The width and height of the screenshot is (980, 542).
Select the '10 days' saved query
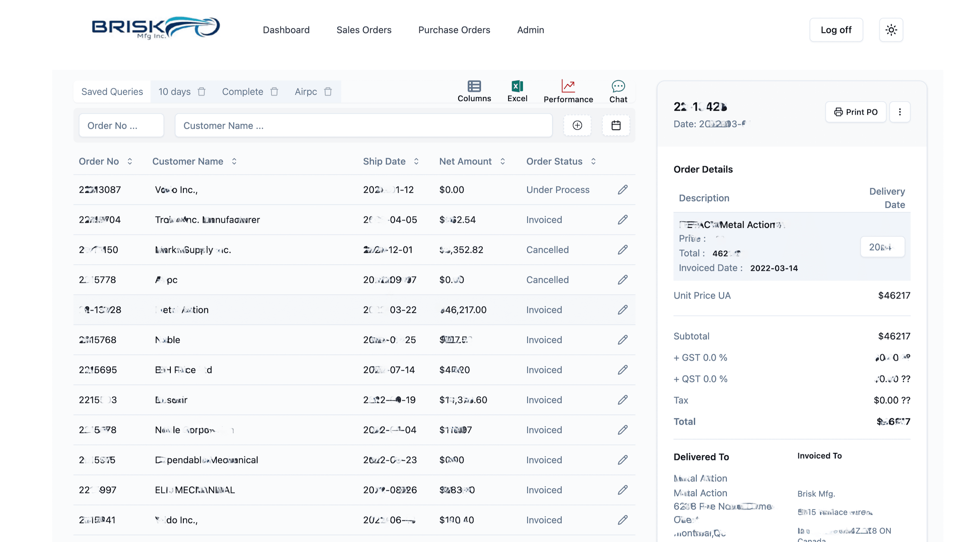pos(174,92)
